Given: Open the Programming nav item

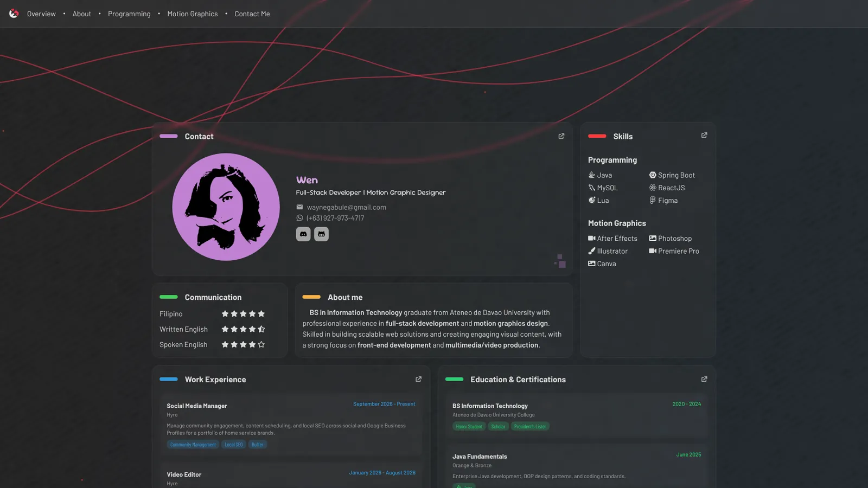Looking at the screenshot, I should point(129,14).
